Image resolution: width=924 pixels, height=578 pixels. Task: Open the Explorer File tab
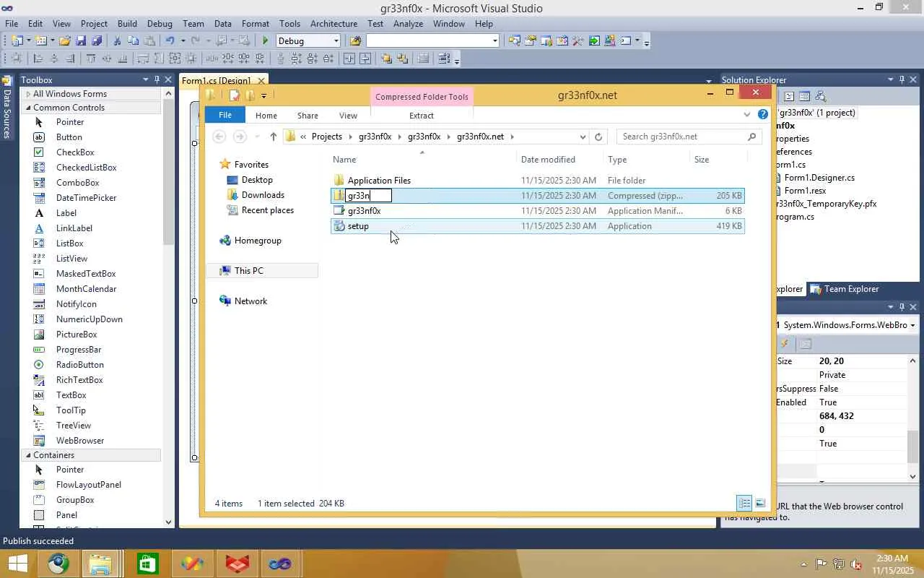(x=225, y=116)
